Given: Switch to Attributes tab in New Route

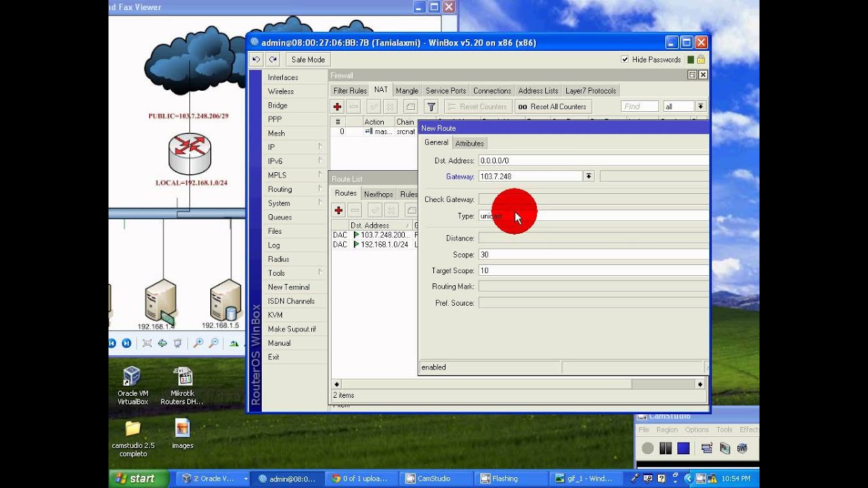Looking at the screenshot, I should [469, 144].
